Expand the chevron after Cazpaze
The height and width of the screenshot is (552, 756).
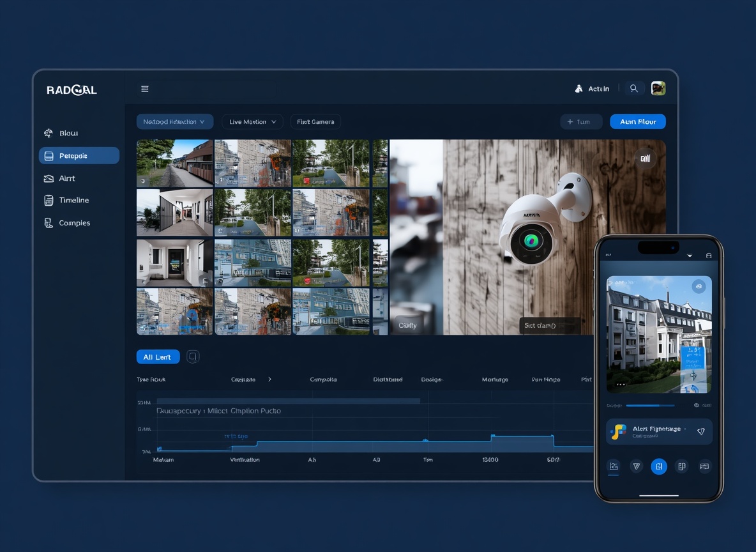tap(269, 379)
